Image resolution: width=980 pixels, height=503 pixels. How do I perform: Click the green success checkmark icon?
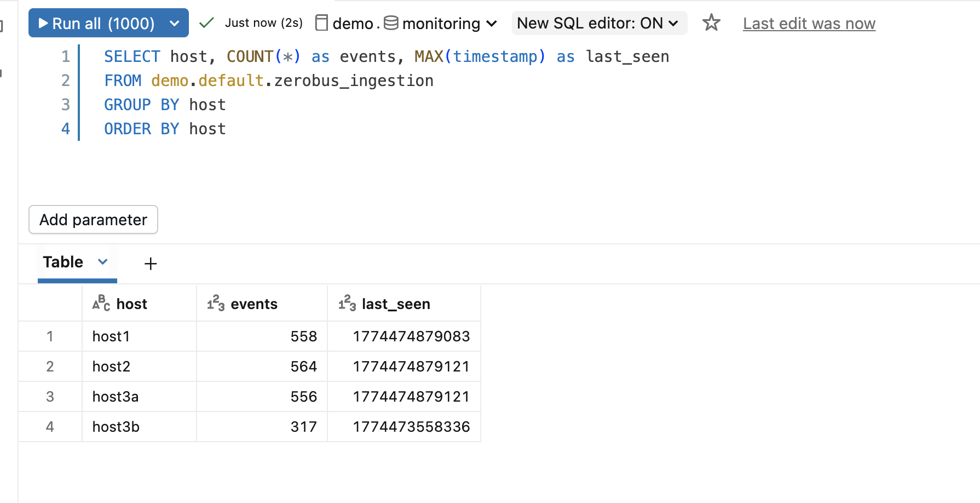coord(206,23)
